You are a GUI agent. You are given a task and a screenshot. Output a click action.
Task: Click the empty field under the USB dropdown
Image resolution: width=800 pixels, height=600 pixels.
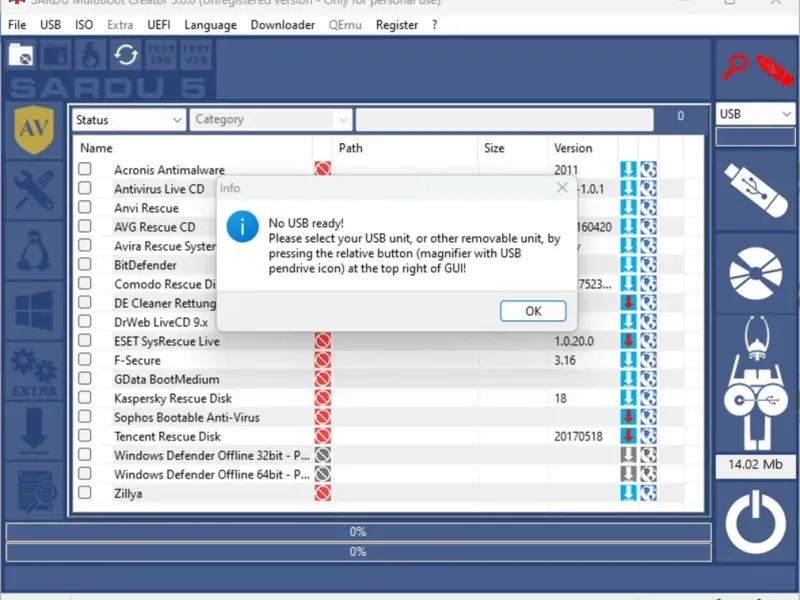click(x=755, y=137)
